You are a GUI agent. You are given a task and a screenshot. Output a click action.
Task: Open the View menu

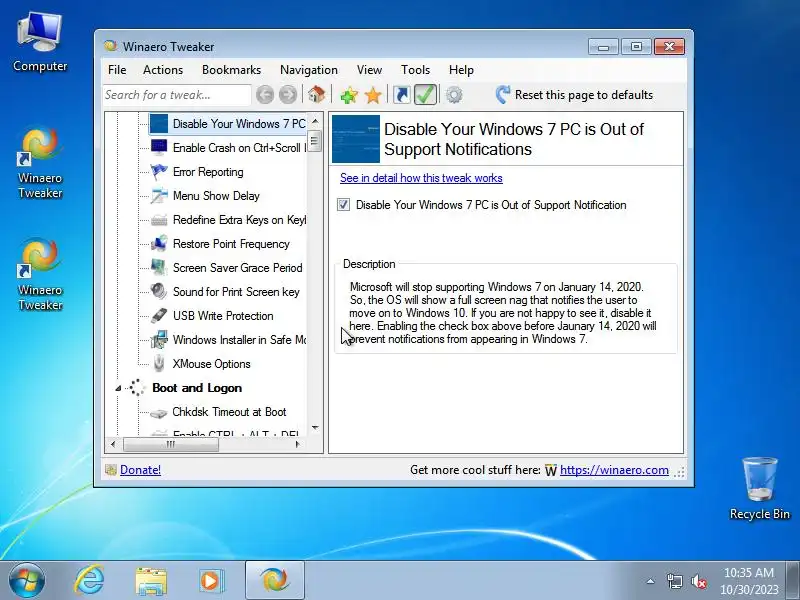(x=369, y=70)
